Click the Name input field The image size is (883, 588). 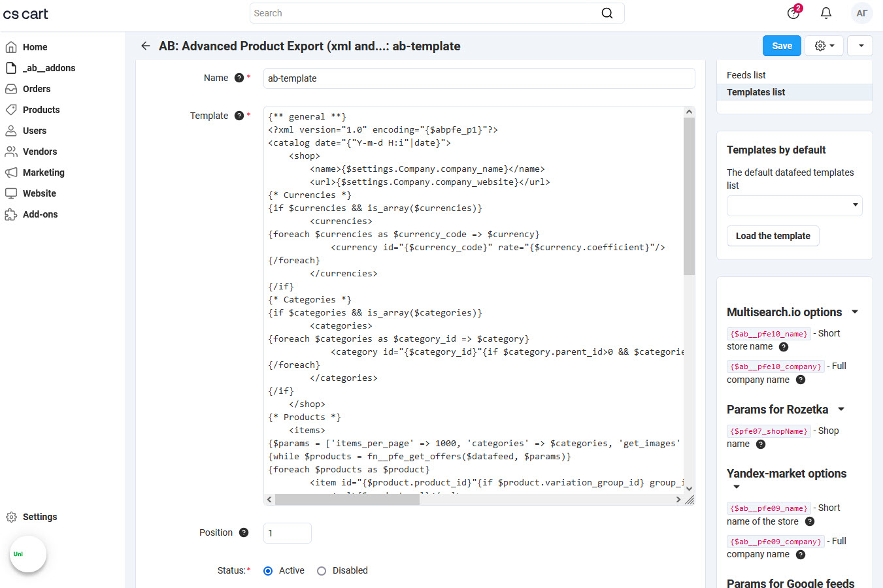click(478, 78)
